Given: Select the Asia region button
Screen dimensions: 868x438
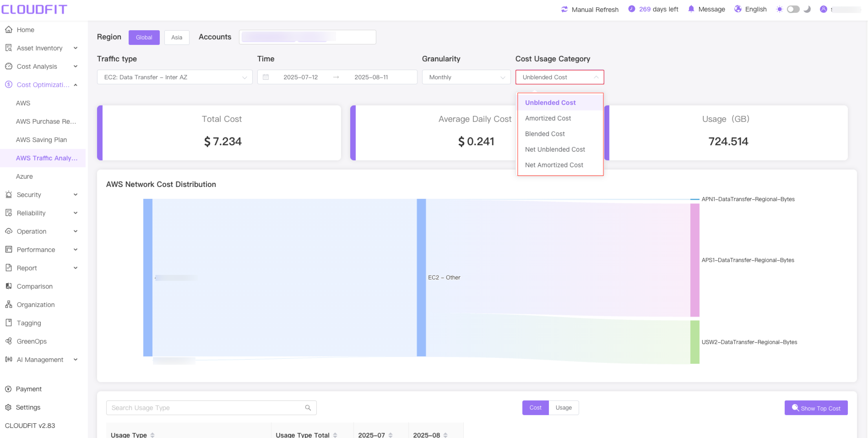Looking at the screenshot, I should coord(177,38).
